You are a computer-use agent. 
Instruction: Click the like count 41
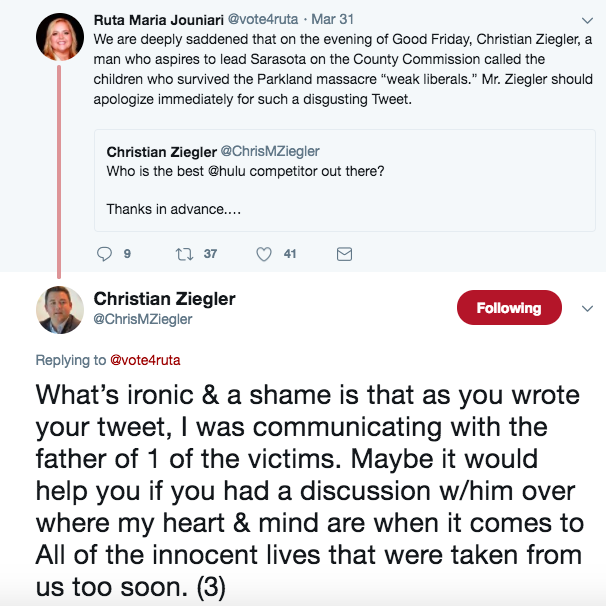pos(290,254)
